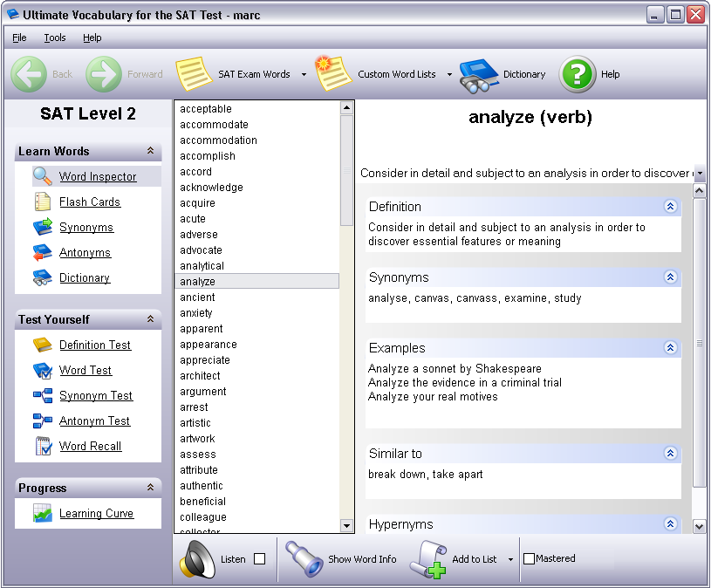This screenshot has height=588, width=711.
Task: Click the Antonym Test diagram icon
Action: click(x=43, y=420)
